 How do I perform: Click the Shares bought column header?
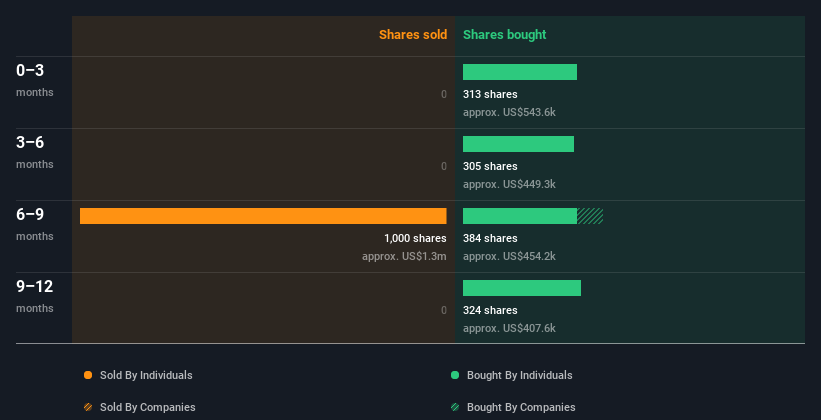click(x=504, y=35)
